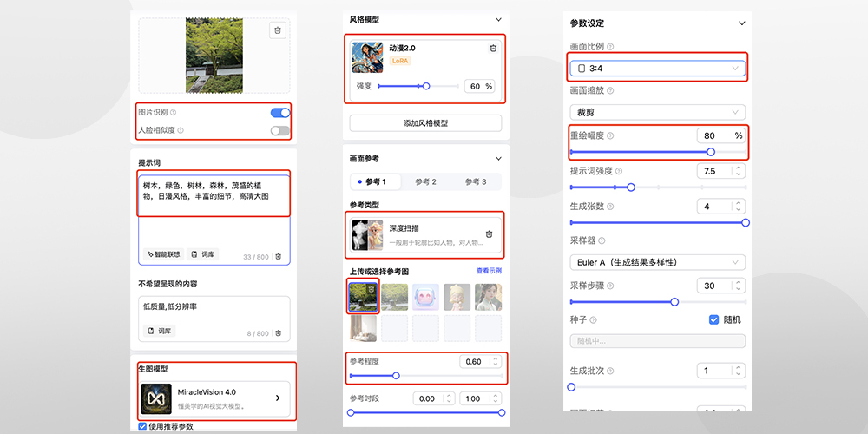This screenshot has height=434, width=868.
Task: Collapse the 风格模型 section chevron
Action: (x=498, y=19)
